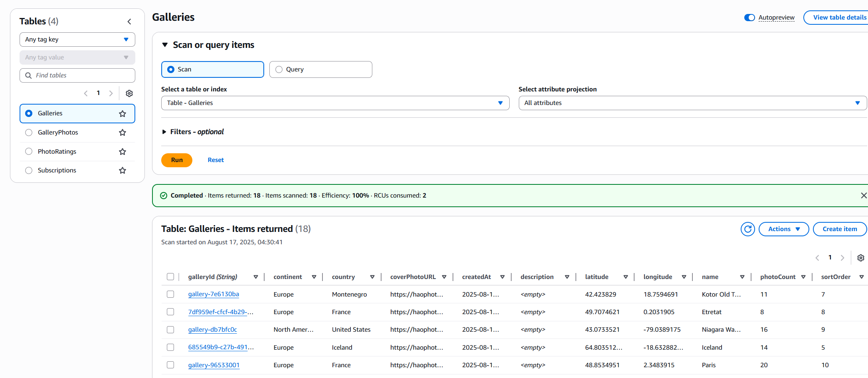Star the GalleryPhotos table
Screen dimensions: 868x378
coord(123,133)
